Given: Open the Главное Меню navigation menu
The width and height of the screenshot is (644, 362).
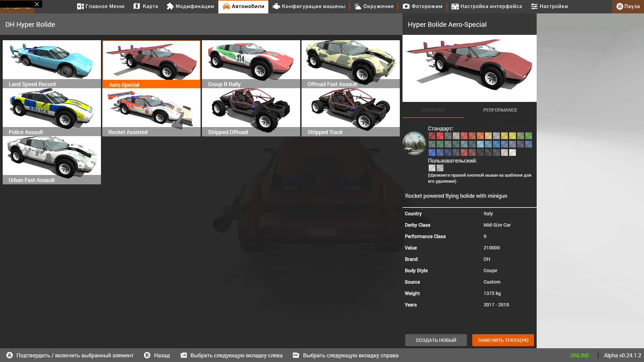Looking at the screenshot, I should click(100, 6).
